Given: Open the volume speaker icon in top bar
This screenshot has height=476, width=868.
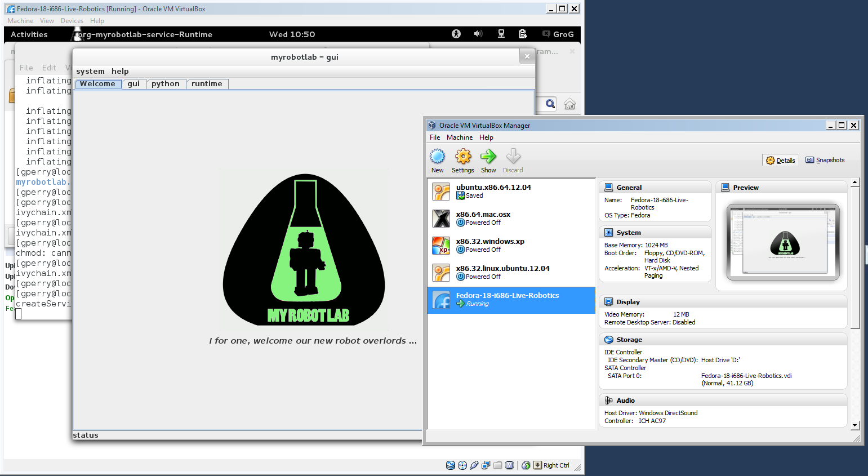Looking at the screenshot, I should click(478, 34).
